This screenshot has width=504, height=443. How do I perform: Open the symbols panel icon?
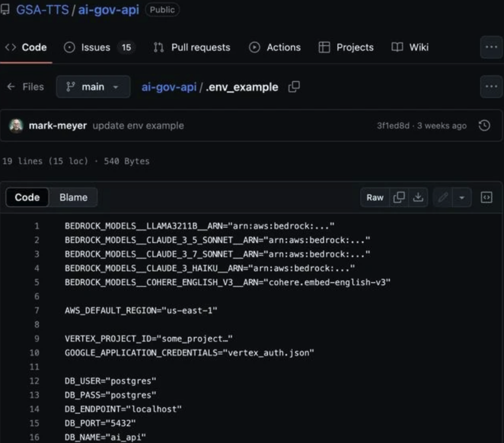click(487, 197)
